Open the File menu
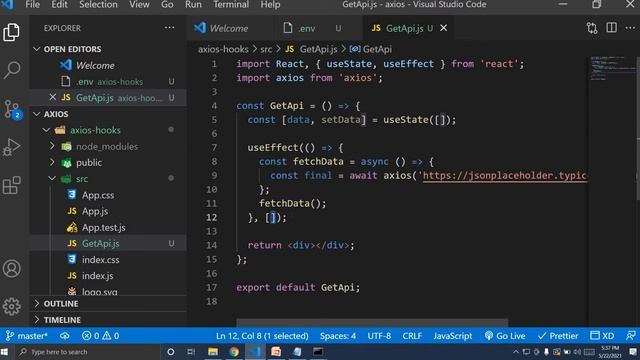The image size is (640, 360). pyautogui.click(x=32, y=4)
